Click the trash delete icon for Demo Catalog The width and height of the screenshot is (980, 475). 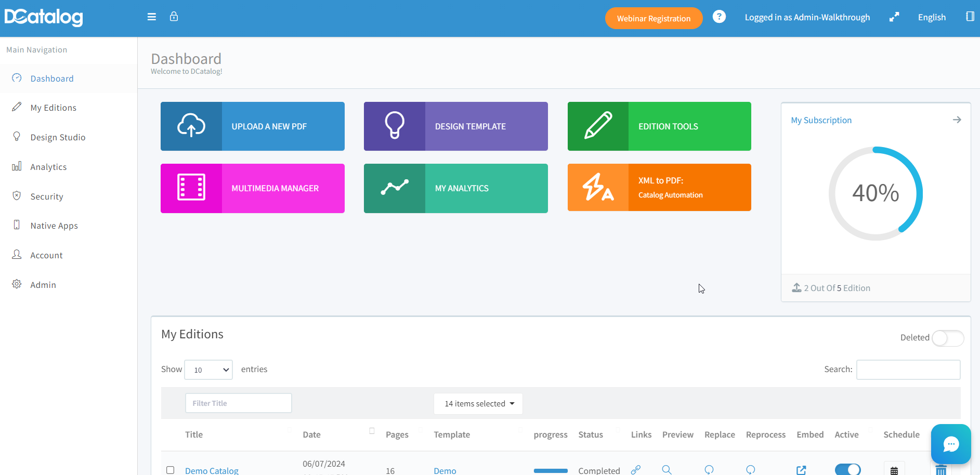click(x=941, y=470)
